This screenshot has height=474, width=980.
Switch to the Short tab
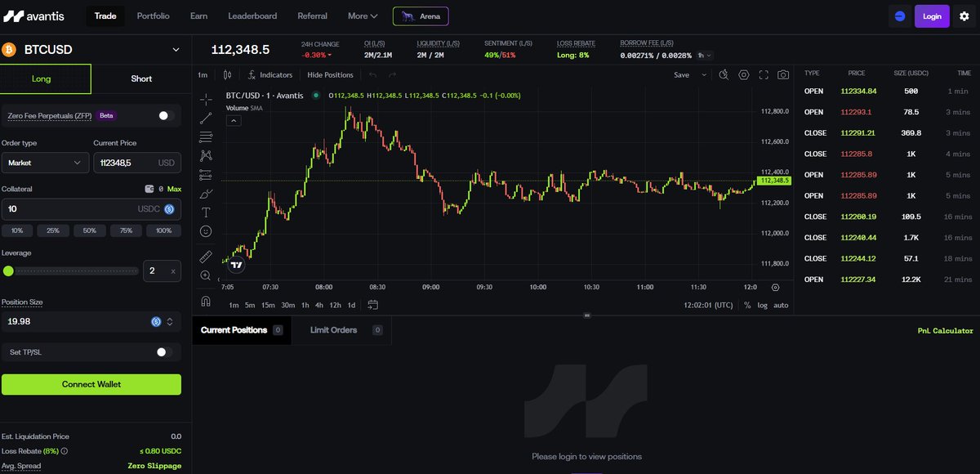click(141, 78)
